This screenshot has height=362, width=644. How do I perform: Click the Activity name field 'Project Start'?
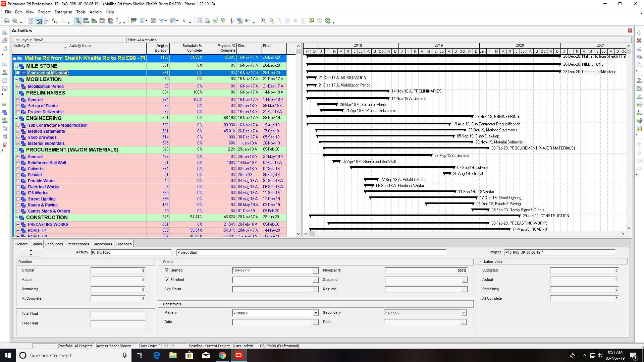[311, 252]
